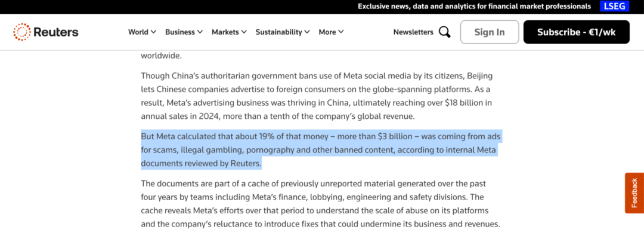Open the World navigation menu
Image resolution: width=644 pixels, height=242 pixels.
(x=138, y=32)
